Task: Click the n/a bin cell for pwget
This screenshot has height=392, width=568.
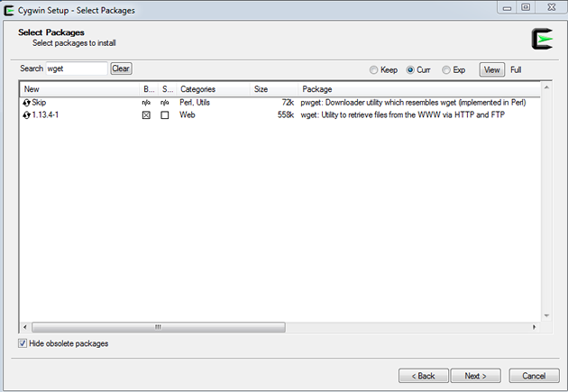Action: point(146,103)
